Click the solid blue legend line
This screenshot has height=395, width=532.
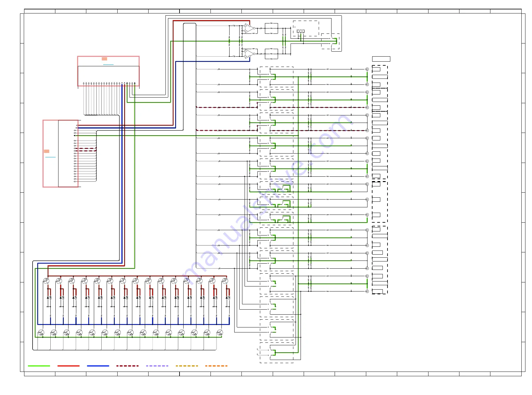click(98, 366)
